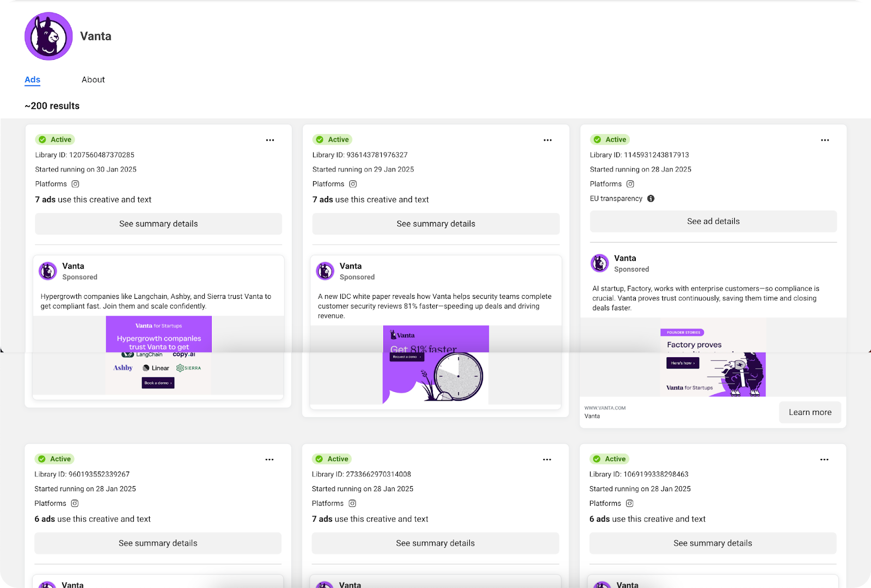Click 6 ads use text on ad 960193552339267
The width and height of the screenshot is (871, 588).
(93, 519)
